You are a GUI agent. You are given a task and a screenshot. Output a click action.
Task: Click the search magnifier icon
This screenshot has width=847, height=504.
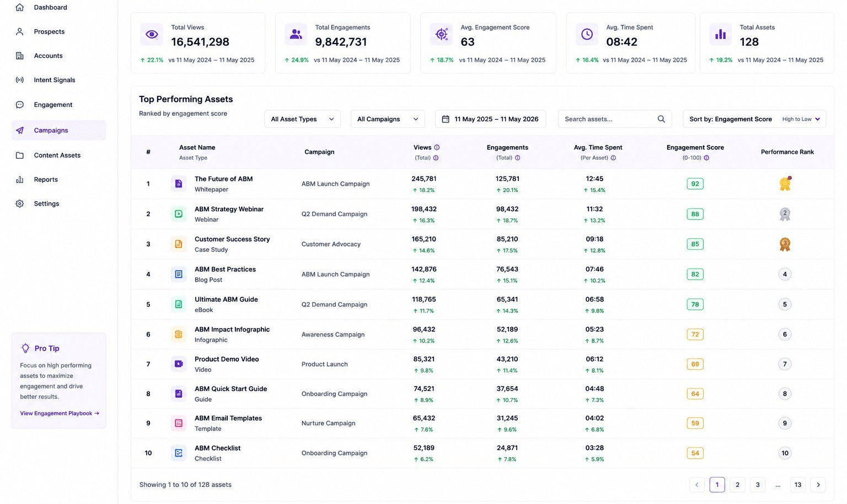tap(661, 119)
